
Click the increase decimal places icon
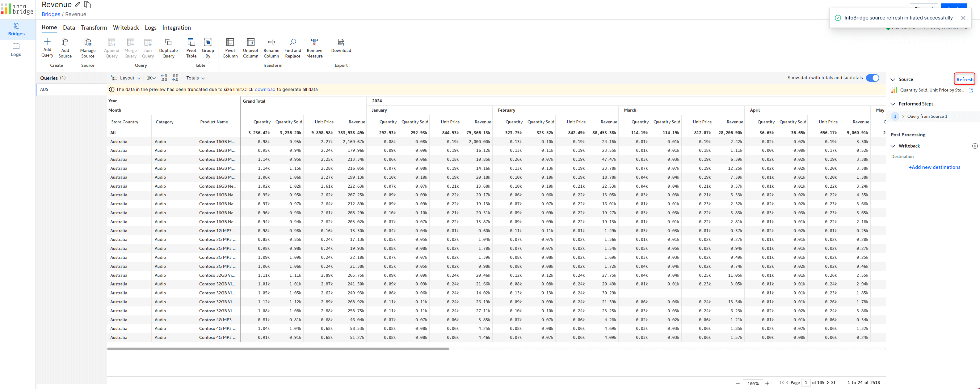(x=175, y=78)
